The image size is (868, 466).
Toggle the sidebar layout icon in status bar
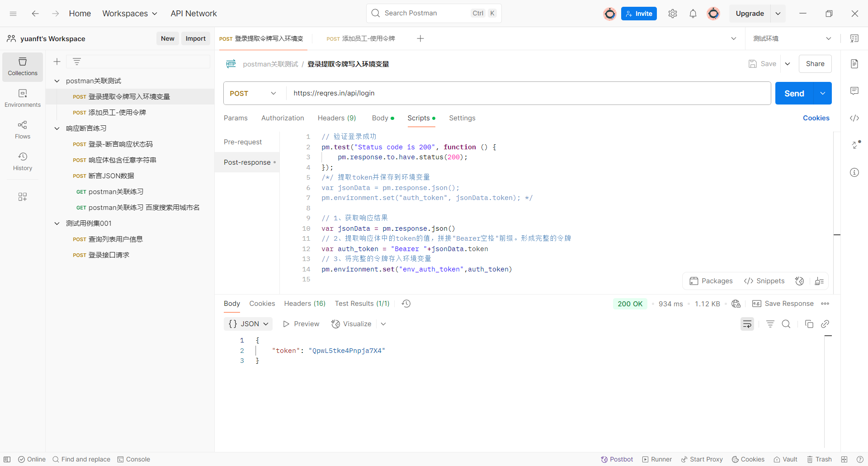point(7,459)
